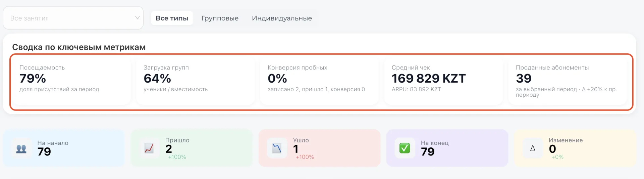
Task: Switch to the Групповые tab
Action: 220,18
